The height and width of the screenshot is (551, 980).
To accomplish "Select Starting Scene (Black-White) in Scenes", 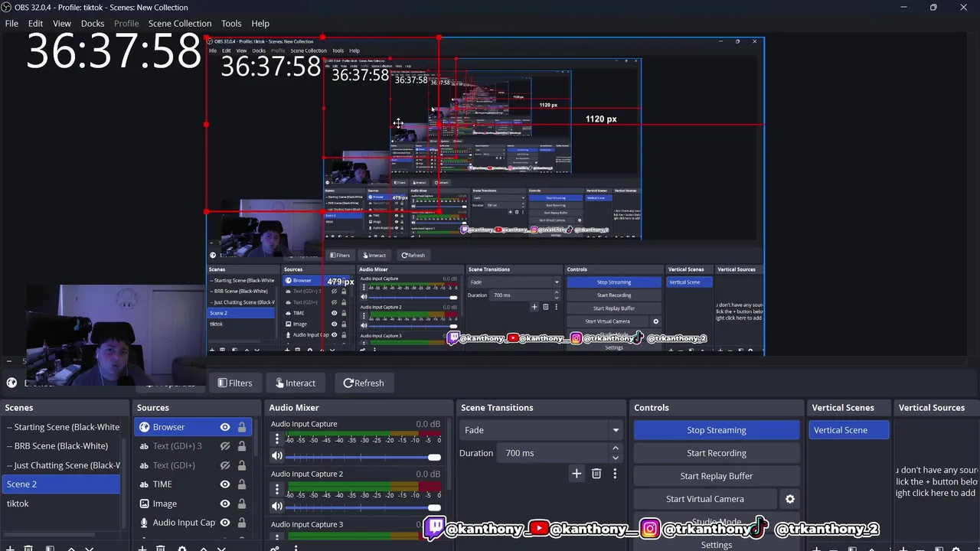I will 62,427.
